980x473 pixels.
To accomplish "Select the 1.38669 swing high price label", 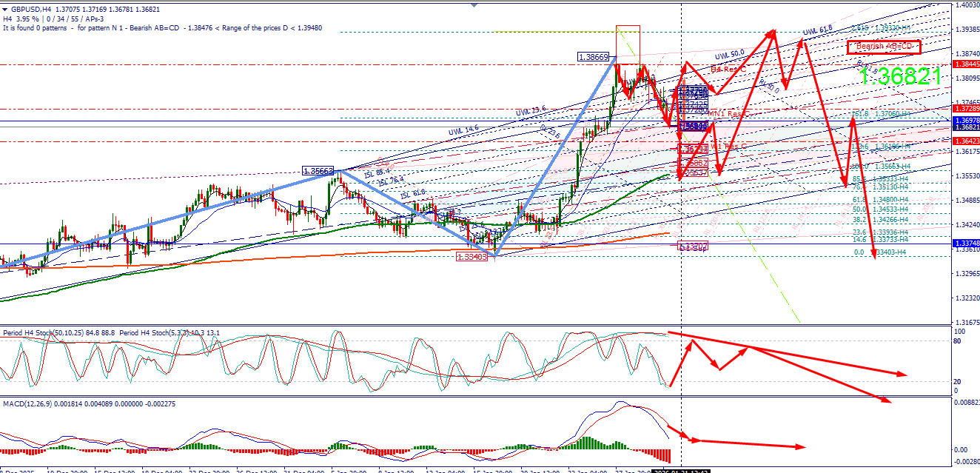I will [594, 56].
